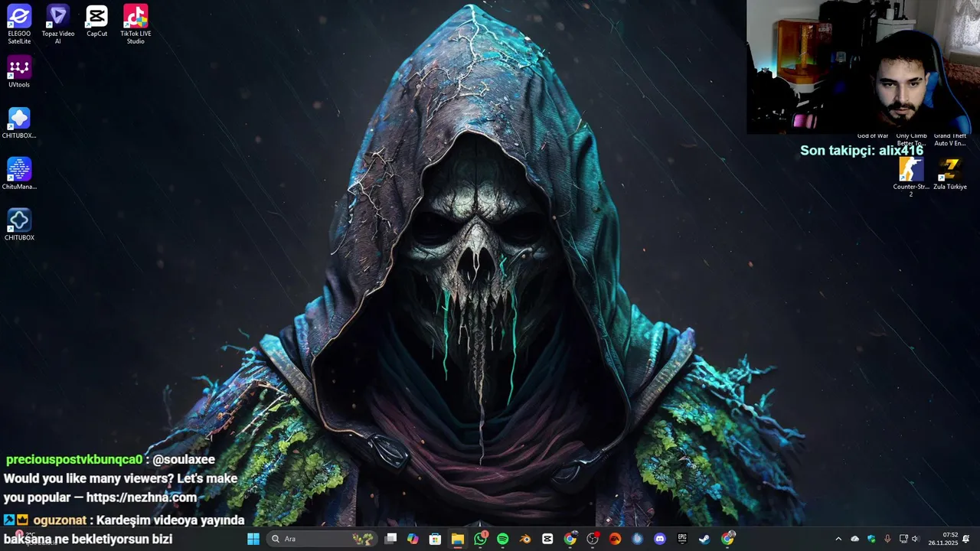
Task: Click the search highlights bonsai image
Action: pos(363,539)
